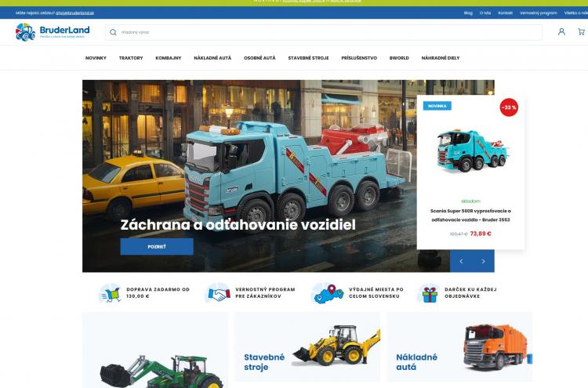Open the Osobné autá menu
The image size is (588, 388).
[260, 58]
